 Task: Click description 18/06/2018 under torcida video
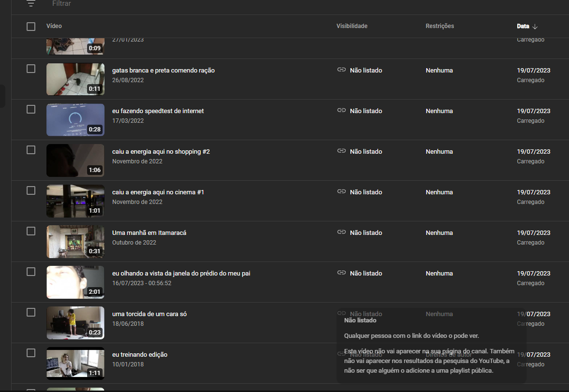(x=128, y=324)
